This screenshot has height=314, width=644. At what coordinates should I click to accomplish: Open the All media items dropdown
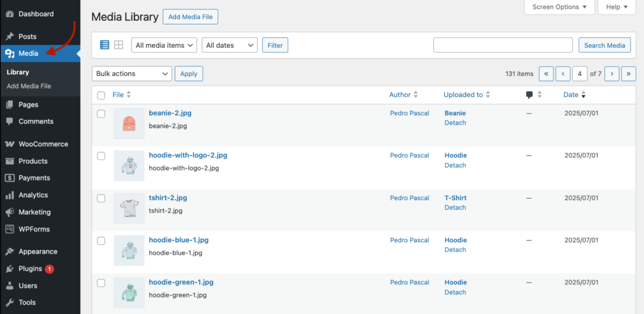(164, 45)
